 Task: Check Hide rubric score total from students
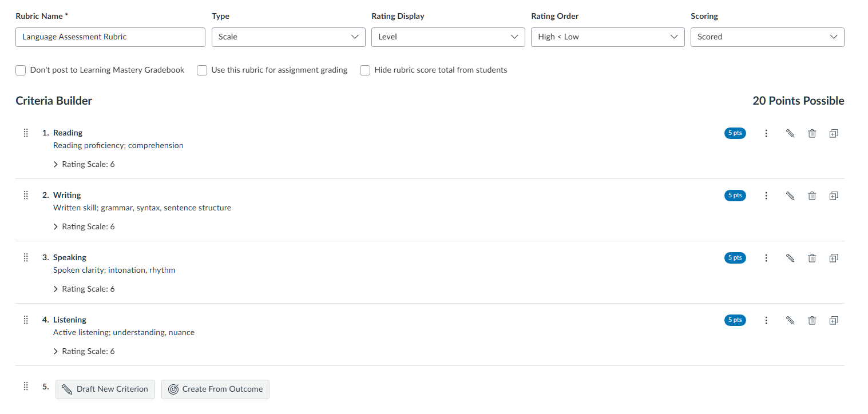pos(365,70)
